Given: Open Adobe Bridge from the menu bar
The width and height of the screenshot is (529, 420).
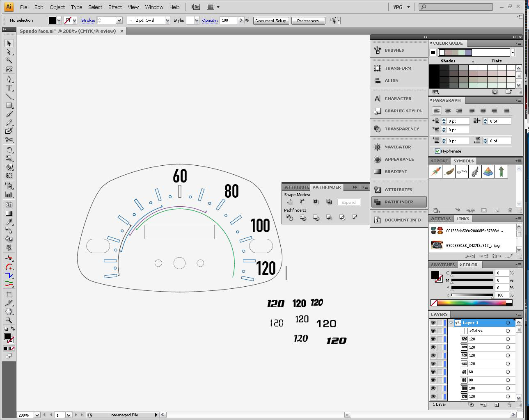Looking at the screenshot, I should [196, 7].
